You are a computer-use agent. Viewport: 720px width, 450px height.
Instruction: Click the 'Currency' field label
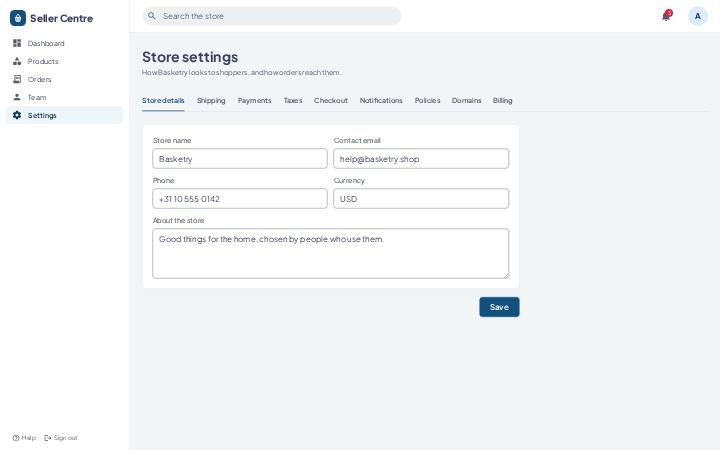(x=349, y=180)
